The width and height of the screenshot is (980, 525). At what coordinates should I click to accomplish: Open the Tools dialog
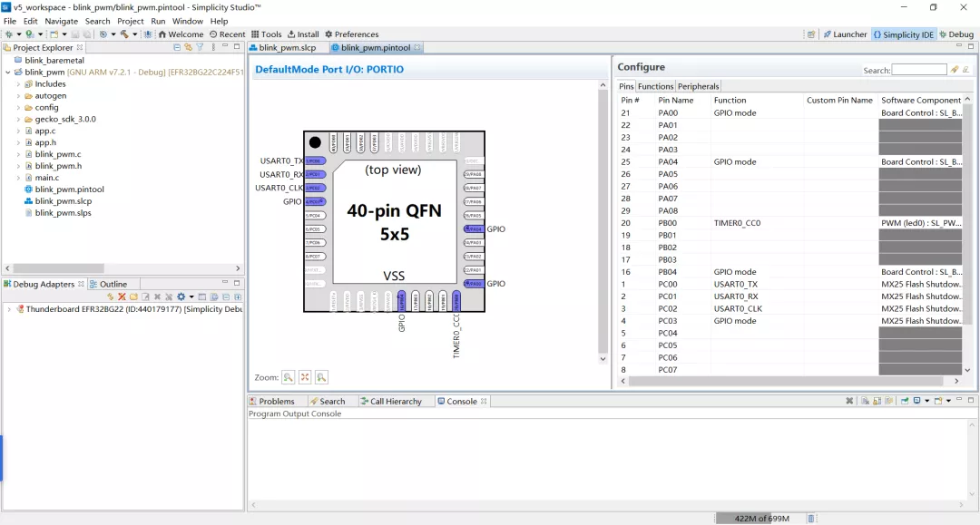[266, 34]
